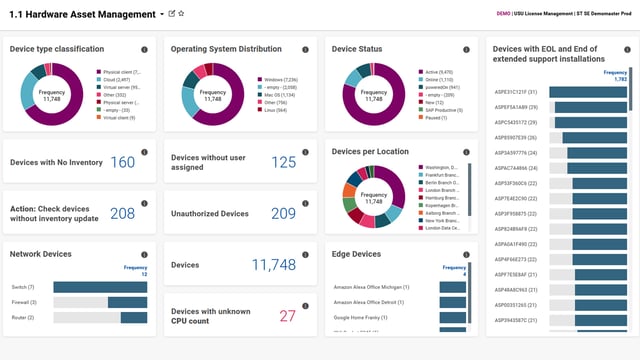The image size is (640, 360).
Task: Open info icon of Devices per Location
Action: point(466,152)
